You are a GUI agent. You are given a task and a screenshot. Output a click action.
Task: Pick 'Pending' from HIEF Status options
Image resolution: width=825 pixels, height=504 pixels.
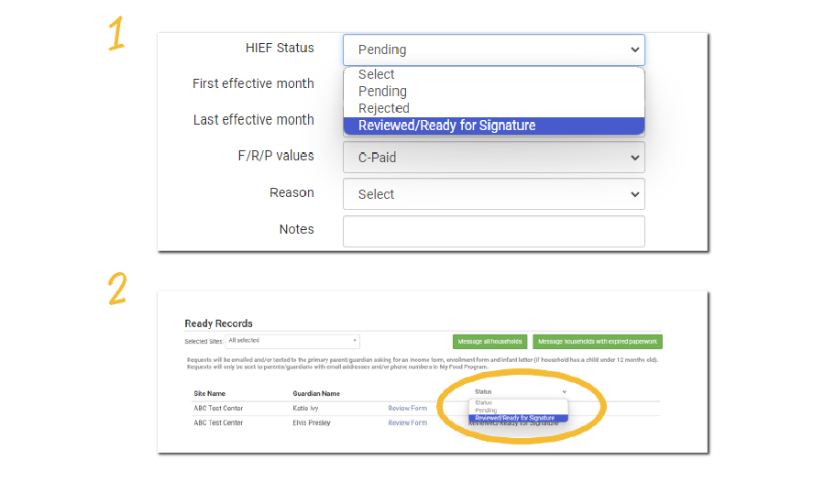click(x=382, y=92)
